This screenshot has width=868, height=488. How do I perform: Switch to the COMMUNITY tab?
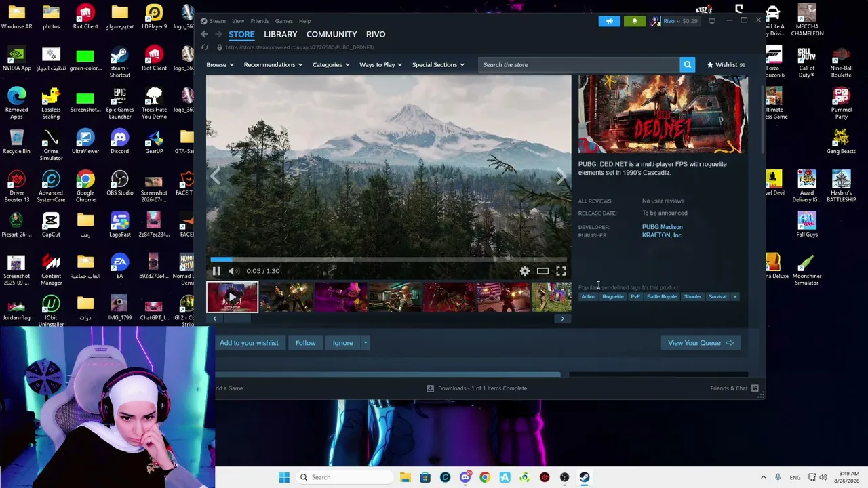tap(332, 34)
